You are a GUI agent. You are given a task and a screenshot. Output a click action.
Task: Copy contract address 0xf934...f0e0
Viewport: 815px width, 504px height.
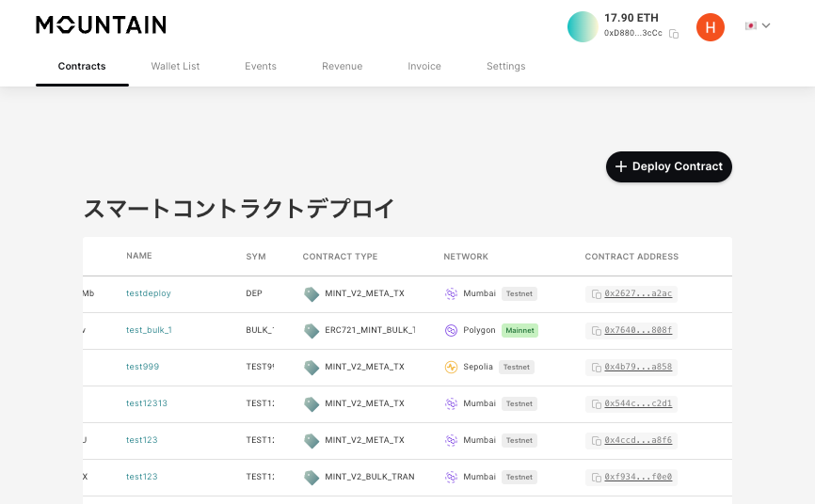point(597,478)
